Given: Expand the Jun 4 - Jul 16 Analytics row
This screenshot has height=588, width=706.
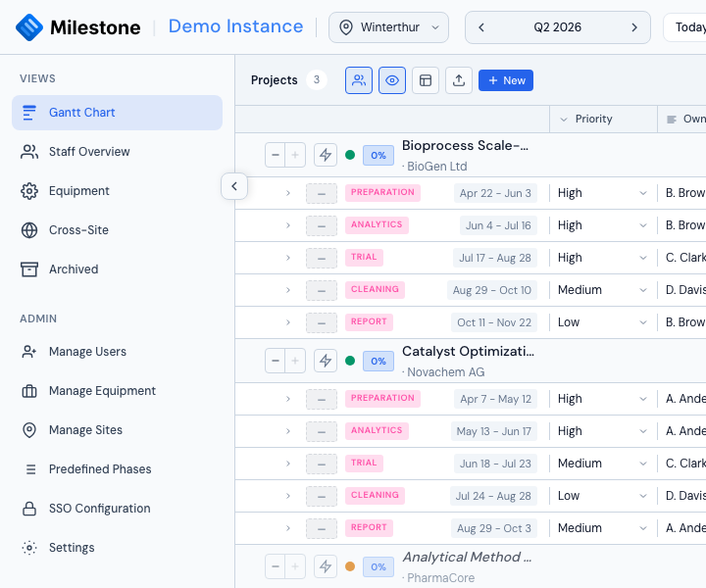Looking at the screenshot, I should point(288,225).
